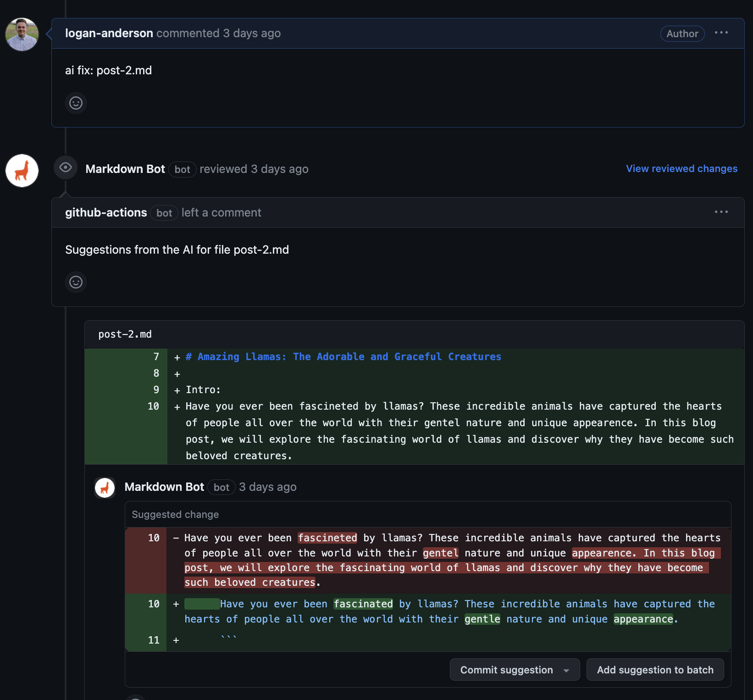
Task: Click the Author badge
Action: pos(682,33)
